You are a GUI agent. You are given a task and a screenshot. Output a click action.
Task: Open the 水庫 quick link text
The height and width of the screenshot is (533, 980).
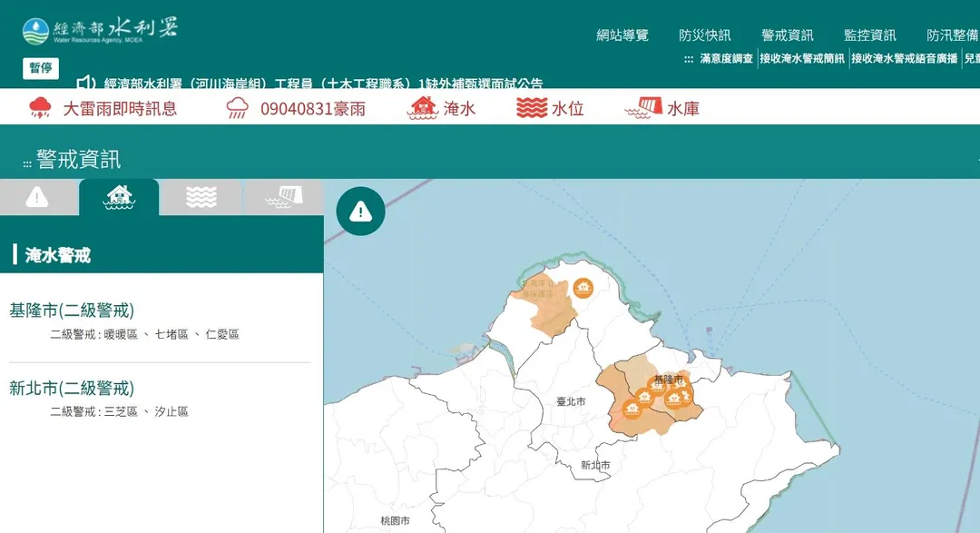tap(683, 109)
